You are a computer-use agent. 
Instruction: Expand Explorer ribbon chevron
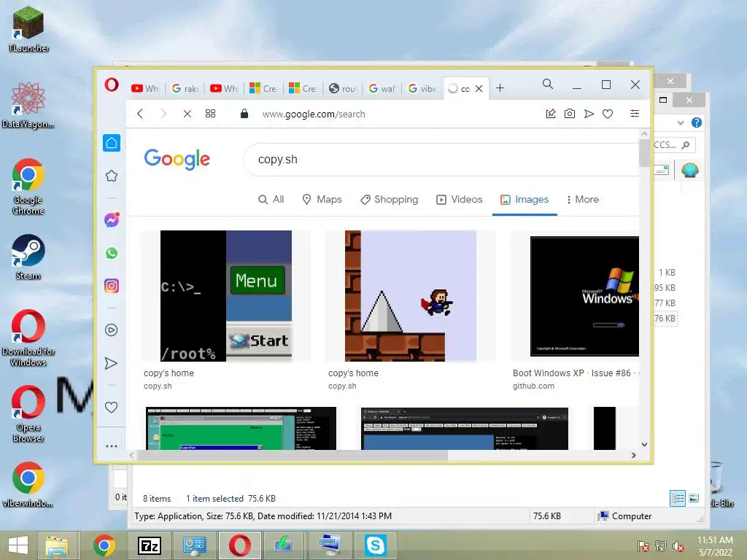point(681,122)
